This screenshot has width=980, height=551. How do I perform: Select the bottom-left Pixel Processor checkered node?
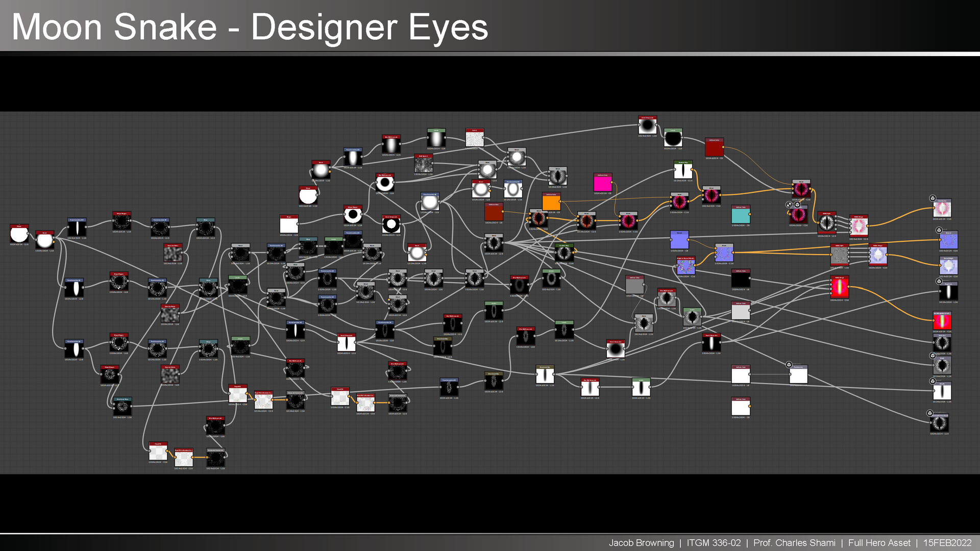coord(158,452)
